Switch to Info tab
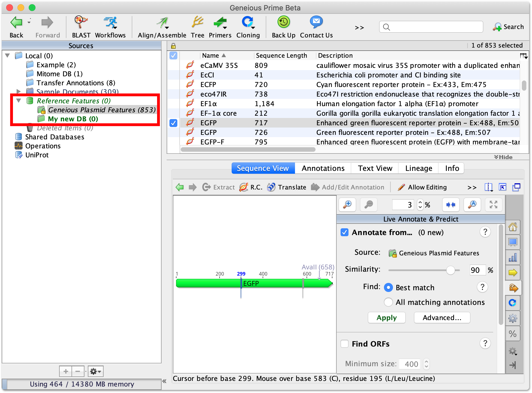The width and height of the screenshot is (532, 393). 452,168
